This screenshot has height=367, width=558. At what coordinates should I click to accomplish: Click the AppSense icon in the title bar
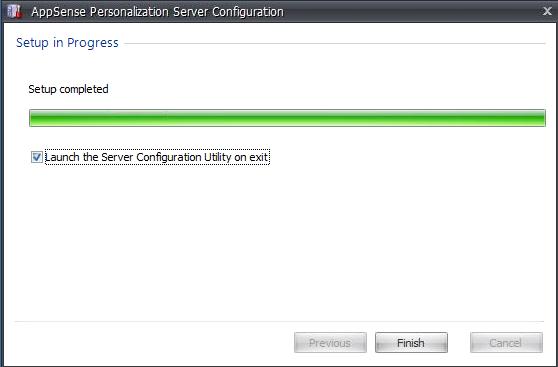pos(15,11)
